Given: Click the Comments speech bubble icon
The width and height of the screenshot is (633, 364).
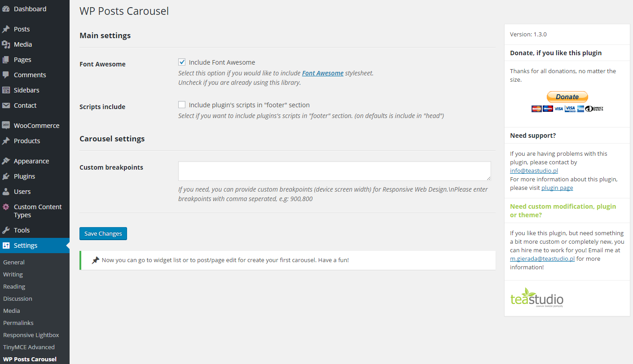Looking at the screenshot, I should point(6,75).
